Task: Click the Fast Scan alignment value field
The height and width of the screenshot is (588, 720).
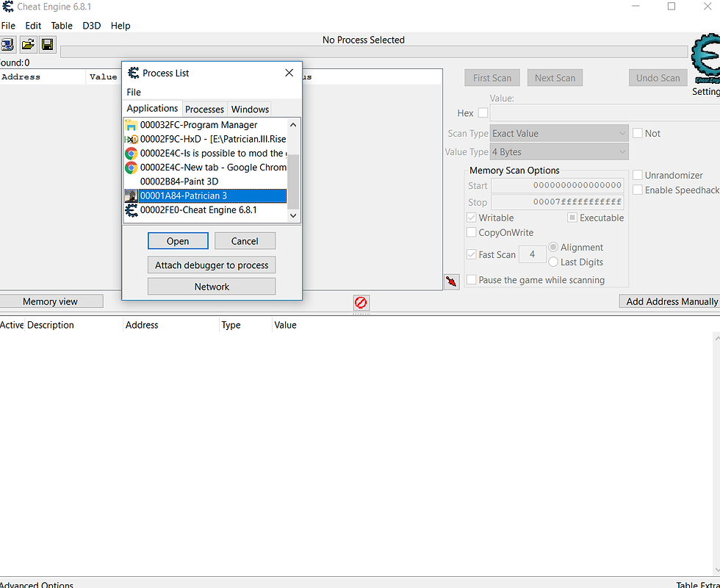Action: [532, 254]
